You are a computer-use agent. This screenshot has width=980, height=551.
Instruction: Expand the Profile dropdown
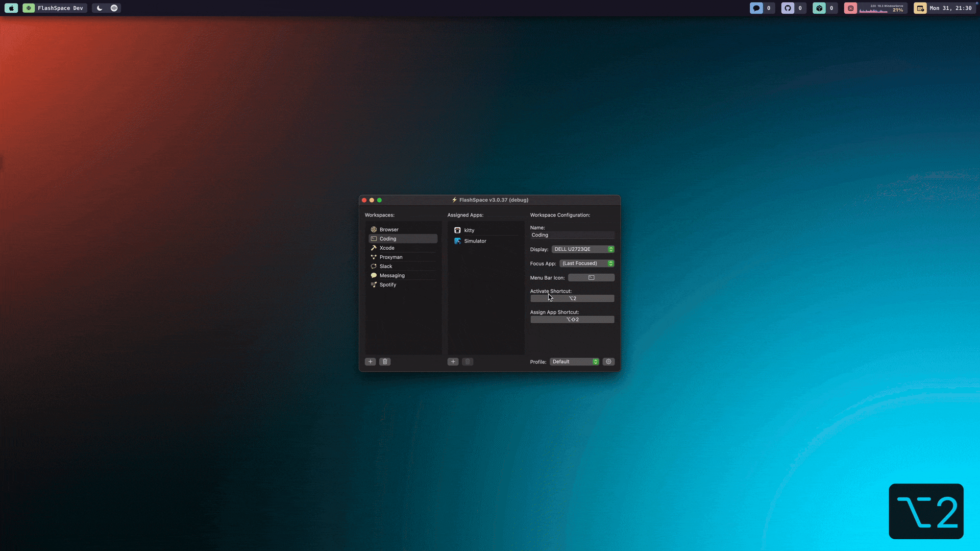[574, 361]
